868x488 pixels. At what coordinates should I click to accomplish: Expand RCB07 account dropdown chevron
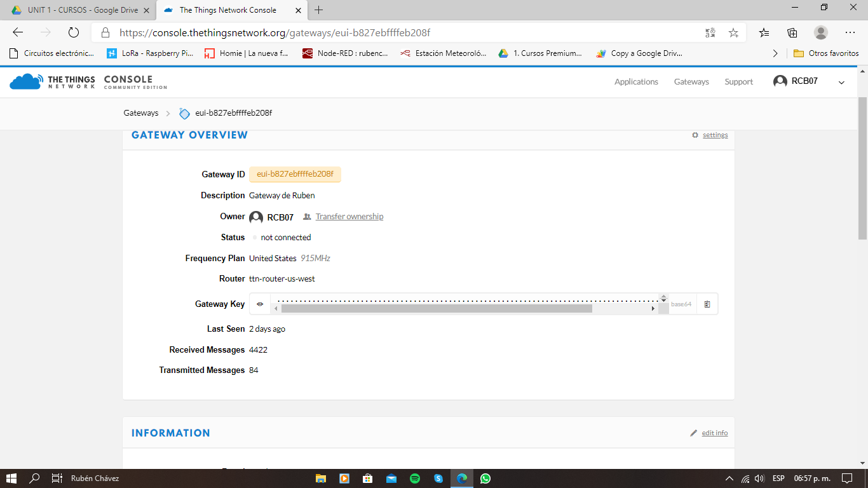[842, 82]
